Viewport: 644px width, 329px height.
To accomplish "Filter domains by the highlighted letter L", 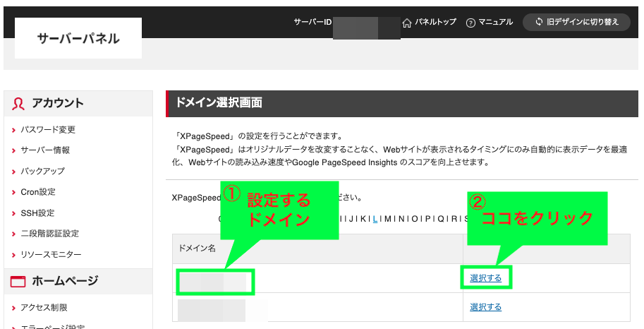I will [x=375, y=219].
